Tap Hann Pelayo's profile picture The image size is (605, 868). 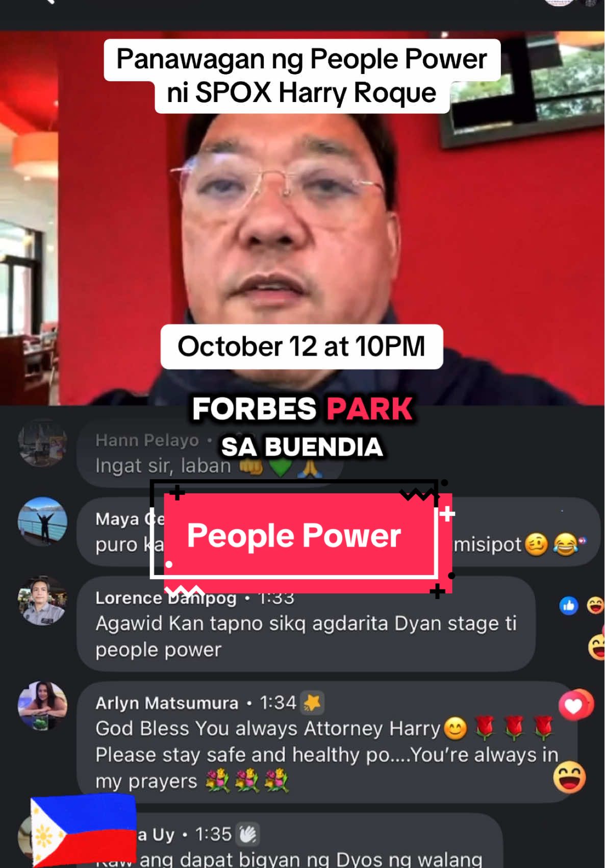[x=42, y=443]
